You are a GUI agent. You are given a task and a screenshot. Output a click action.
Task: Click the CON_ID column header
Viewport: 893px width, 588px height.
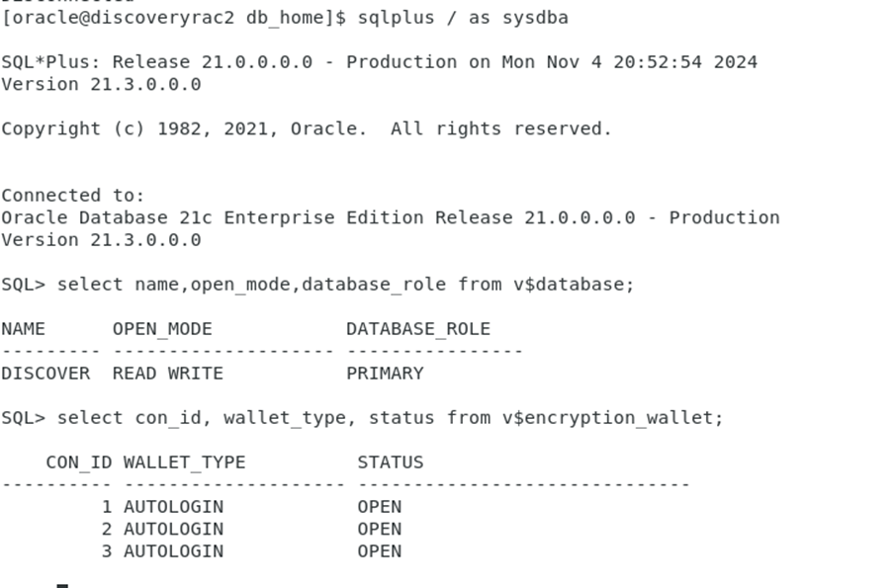click(x=79, y=462)
